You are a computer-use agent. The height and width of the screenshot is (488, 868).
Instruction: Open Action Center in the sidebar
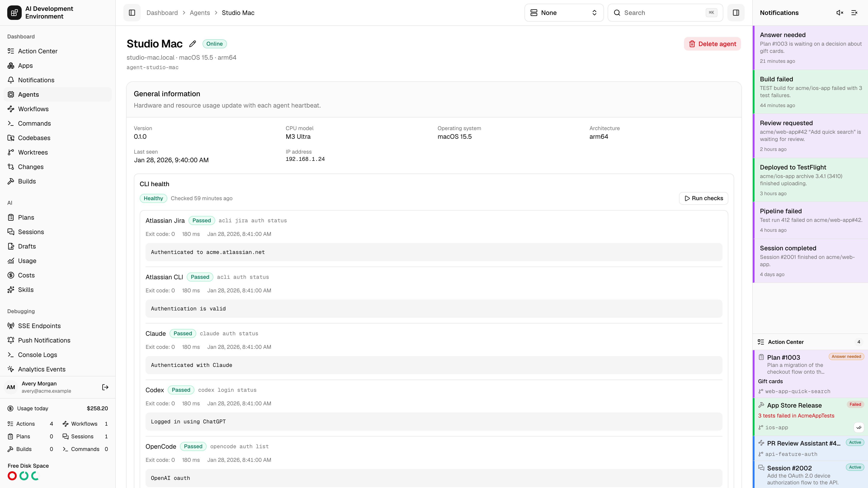(x=58, y=51)
